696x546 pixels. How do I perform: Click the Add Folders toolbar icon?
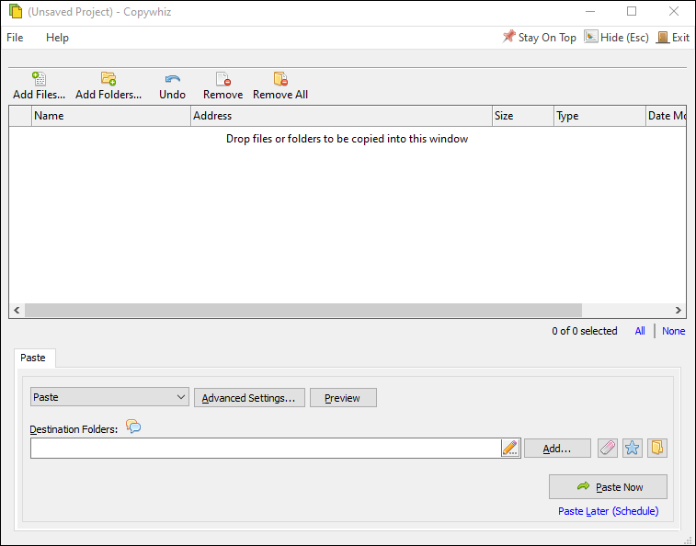pos(108,79)
